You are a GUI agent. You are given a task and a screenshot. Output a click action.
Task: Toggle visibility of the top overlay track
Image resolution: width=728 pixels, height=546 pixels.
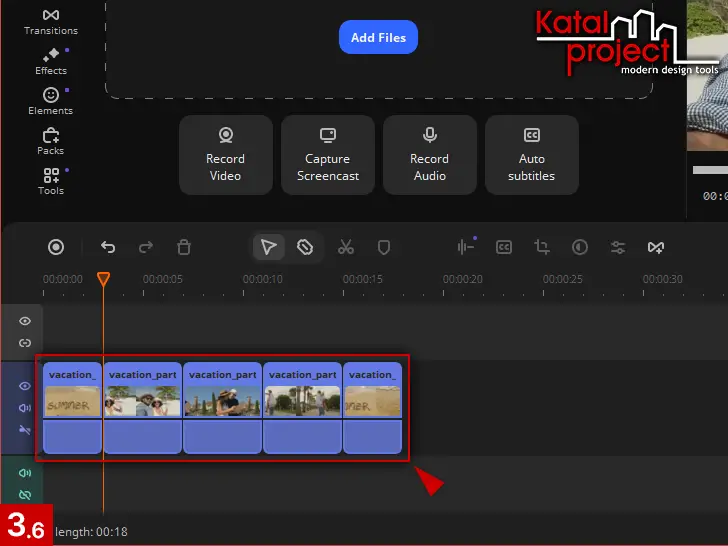tap(25, 321)
